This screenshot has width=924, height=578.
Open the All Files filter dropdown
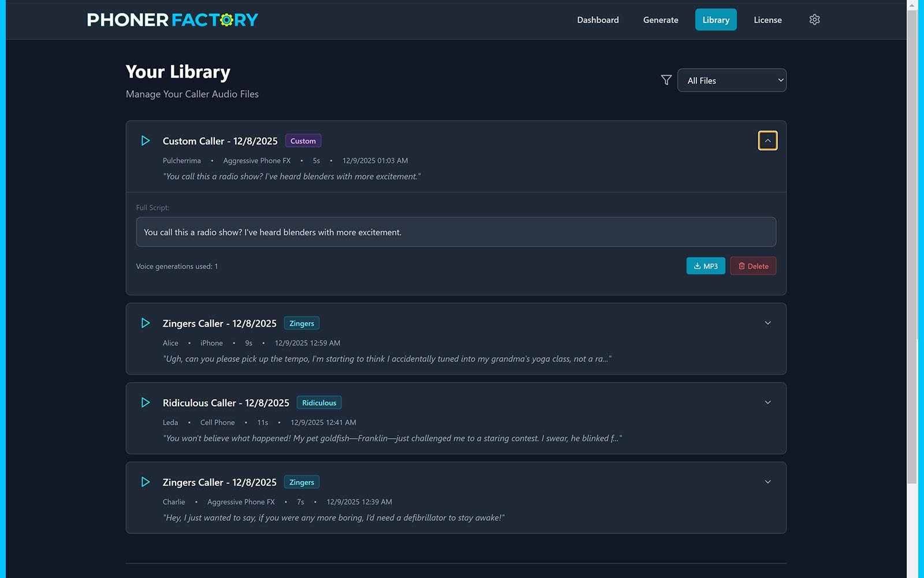[731, 80]
